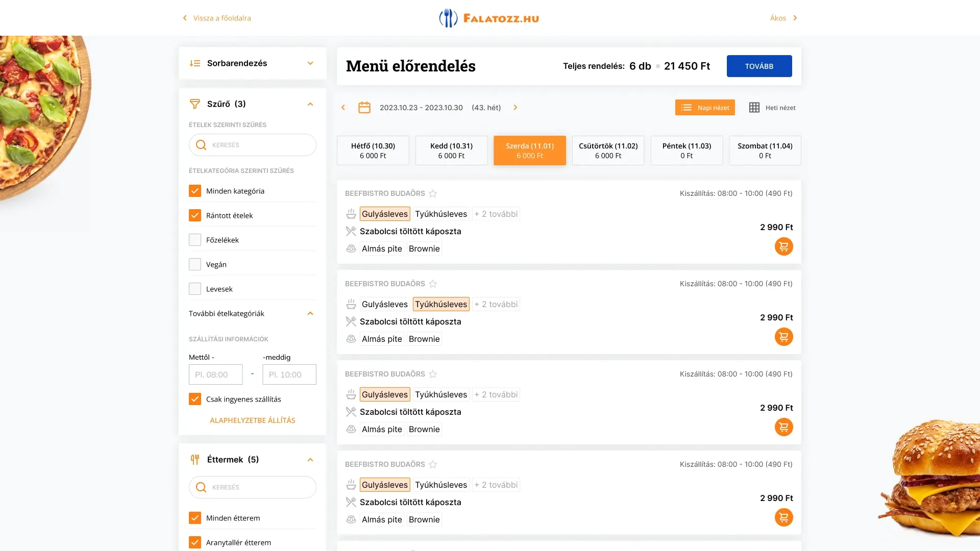Screen dimensions: 980x551
Task: Click the search magnifier in Éttermek panel
Action: click(201, 487)
